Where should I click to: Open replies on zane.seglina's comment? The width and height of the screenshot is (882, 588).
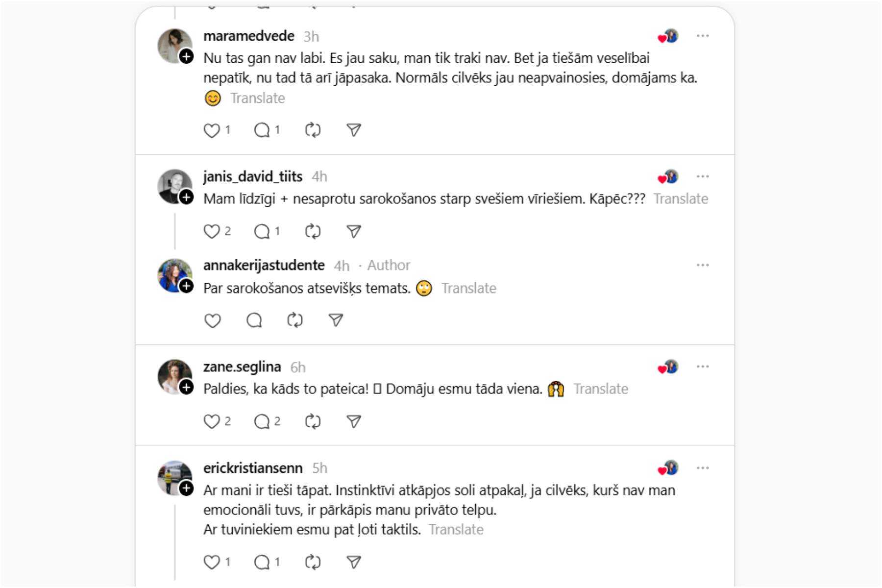[262, 421]
